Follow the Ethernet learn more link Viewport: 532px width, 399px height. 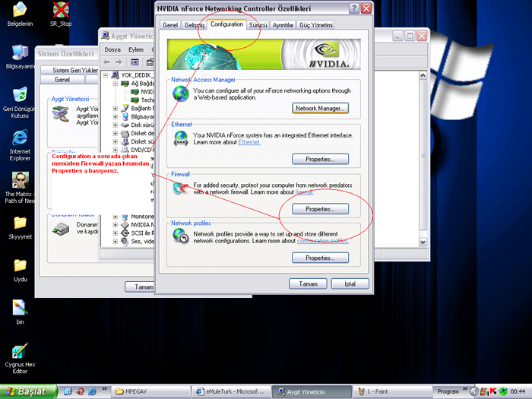(249, 142)
